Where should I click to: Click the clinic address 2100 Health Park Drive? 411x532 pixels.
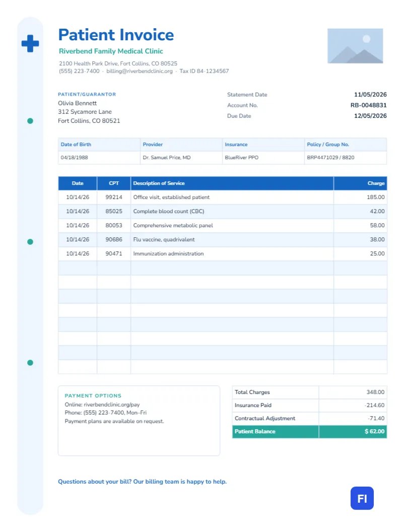[118, 63]
